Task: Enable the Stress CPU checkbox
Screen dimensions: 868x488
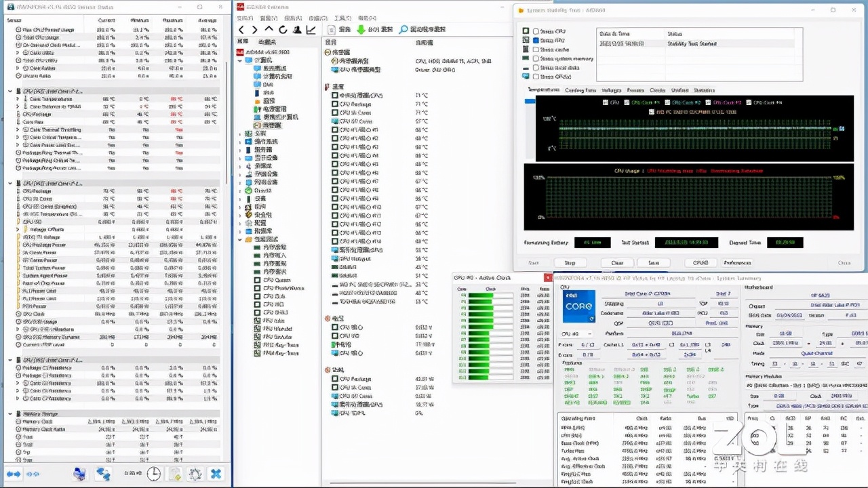Action: click(x=536, y=31)
